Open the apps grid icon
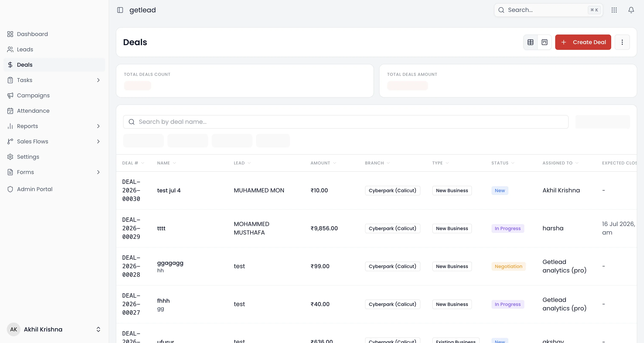 pos(614,10)
